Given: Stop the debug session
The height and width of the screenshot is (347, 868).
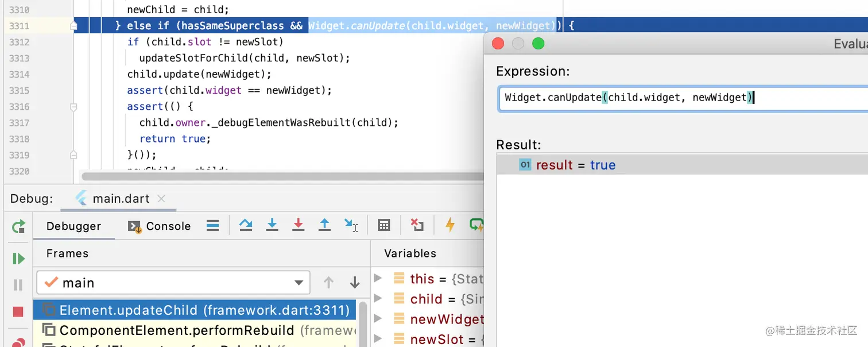Looking at the screenshot, I should (18, 312).
